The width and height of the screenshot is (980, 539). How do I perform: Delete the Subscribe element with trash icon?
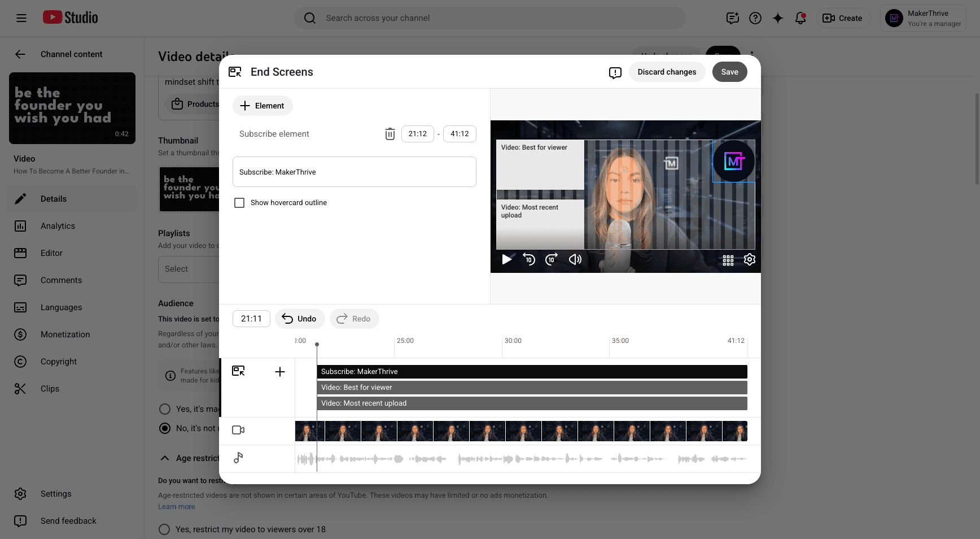pos(390,134)
